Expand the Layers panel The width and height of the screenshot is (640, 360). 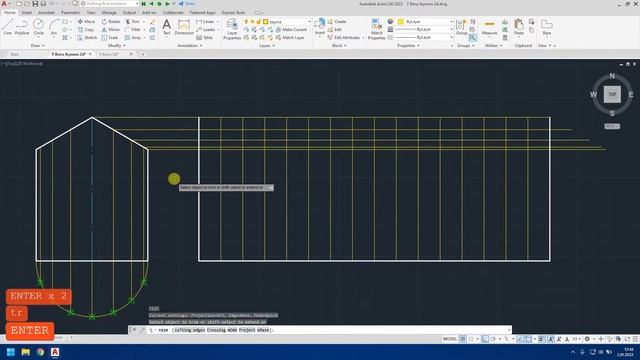click(267, 46)
